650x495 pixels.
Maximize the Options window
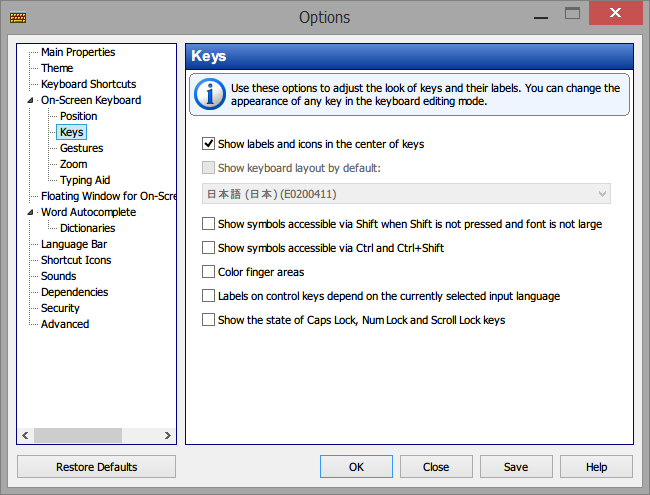coord(572,14)
